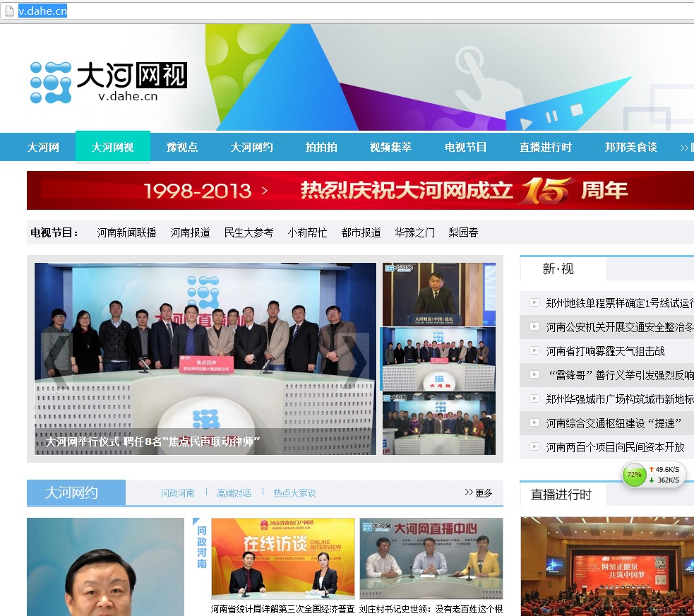
Task: Open headline 郑州华强城市广场
Action: pyautogui.click(x=620, y=399)
